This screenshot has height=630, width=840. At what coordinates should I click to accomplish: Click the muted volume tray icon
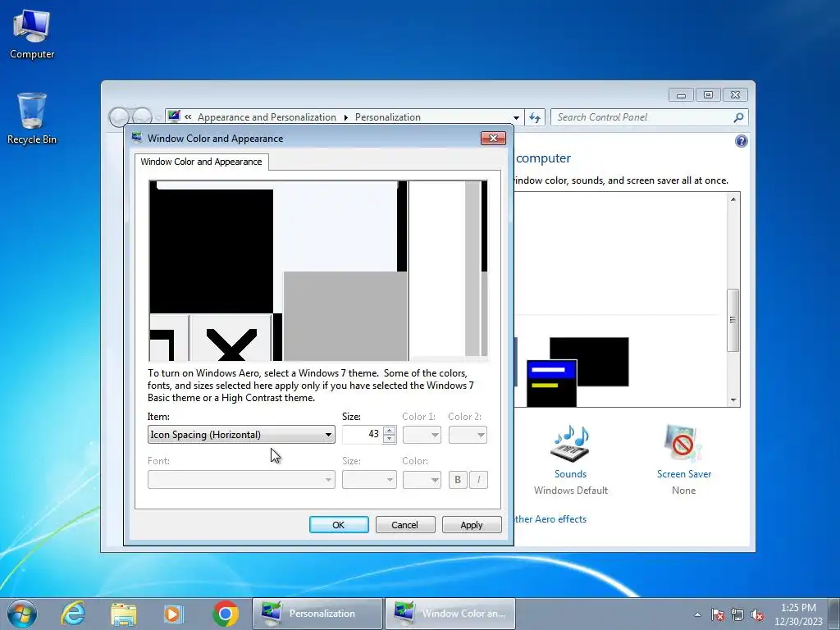(x=757, y=614)
